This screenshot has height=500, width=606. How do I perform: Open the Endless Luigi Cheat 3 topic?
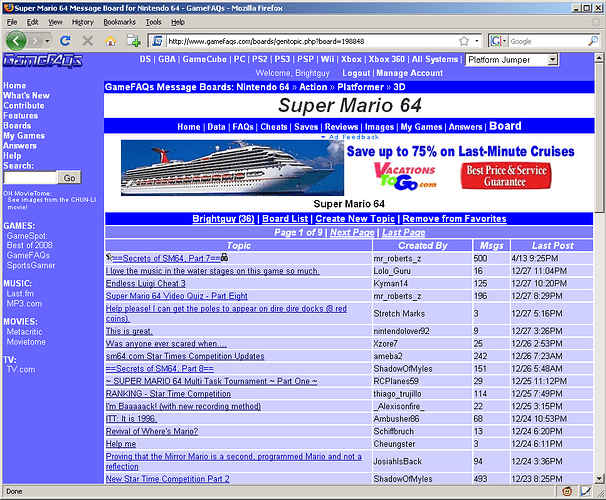146,284
